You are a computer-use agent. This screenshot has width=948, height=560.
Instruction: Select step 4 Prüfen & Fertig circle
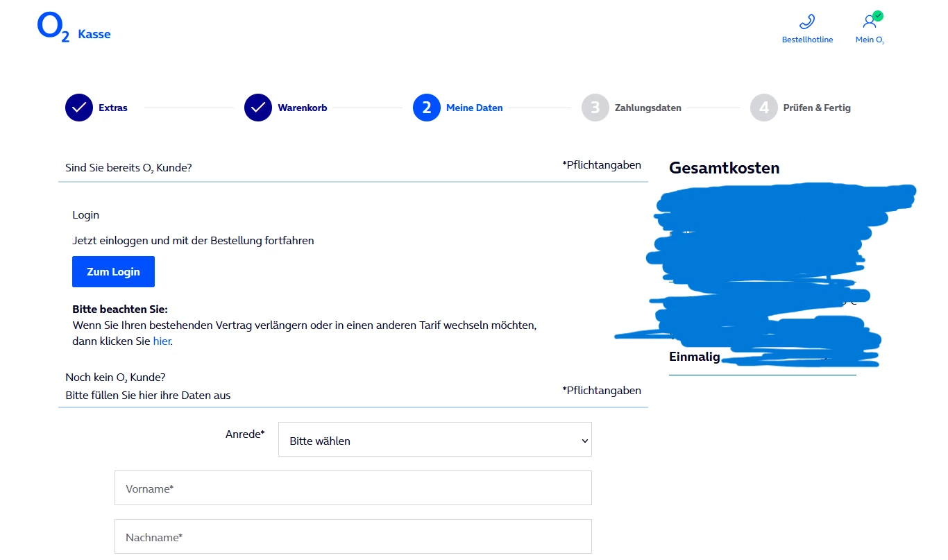coord(764,108)
